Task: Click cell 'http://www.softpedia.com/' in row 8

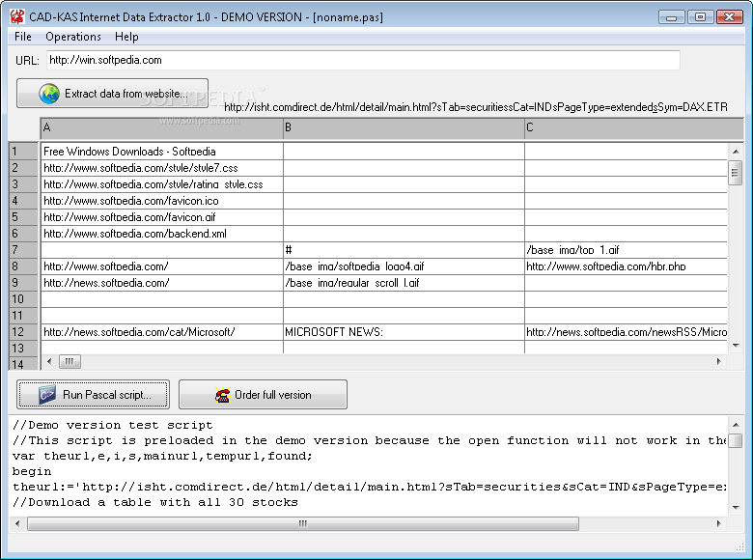Action: [162, 266]
